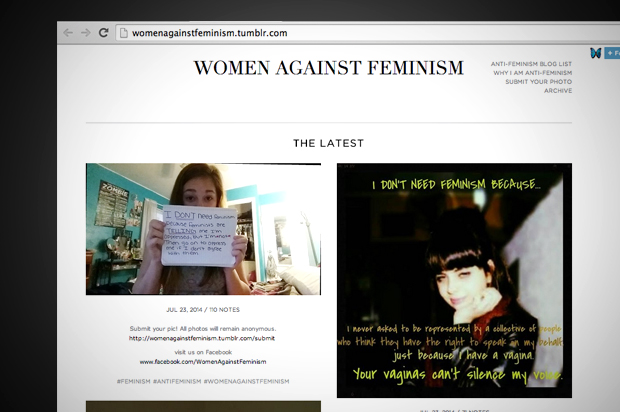Click the #FEMINISM tag
This screenshot has width=620, height=412.
[133, 381]
